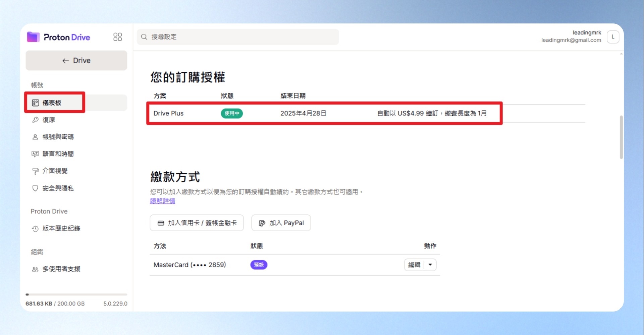The width and height of the screenshot is (644, 335).
Task: Click the users icon beside 多使用者支援
Action: coord(35,269)
